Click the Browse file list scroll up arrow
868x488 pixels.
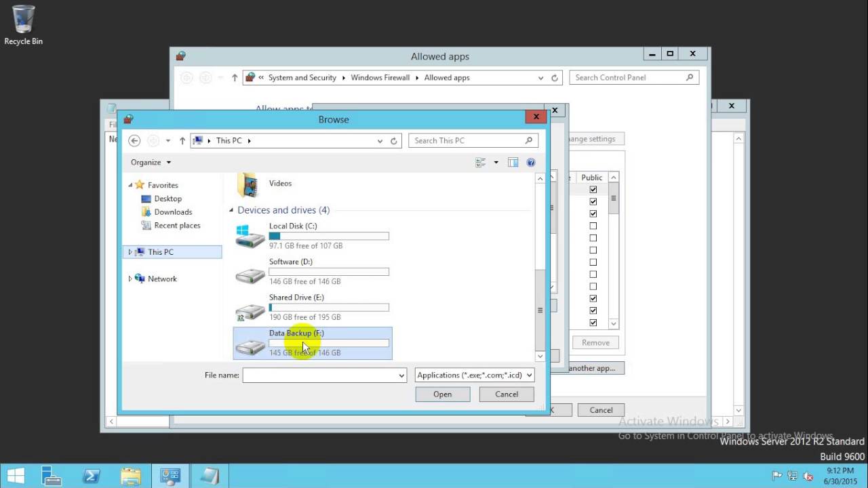pos(540,178)
